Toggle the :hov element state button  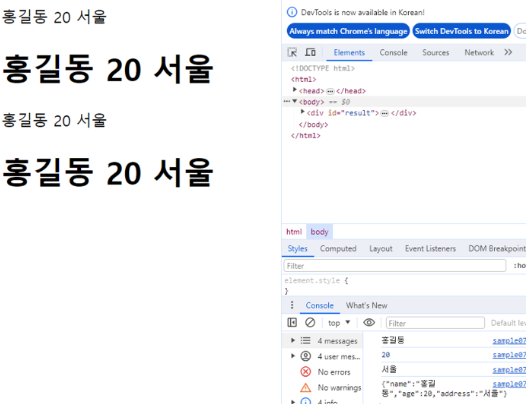[519, 266]
